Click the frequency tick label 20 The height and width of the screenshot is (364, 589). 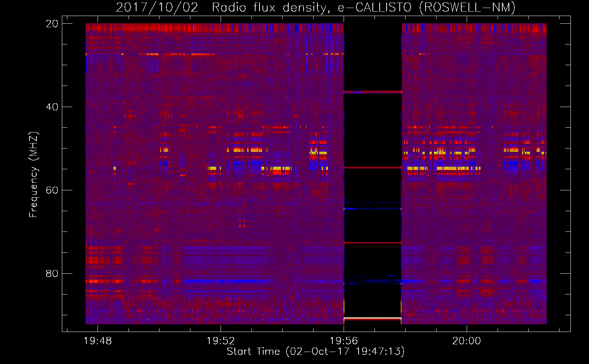[x=52, y=24]
